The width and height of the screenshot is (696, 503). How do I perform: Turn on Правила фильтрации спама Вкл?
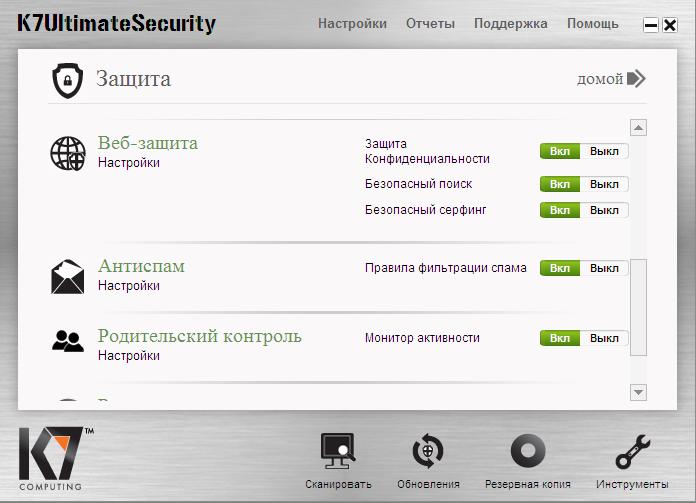coord(560,268)
